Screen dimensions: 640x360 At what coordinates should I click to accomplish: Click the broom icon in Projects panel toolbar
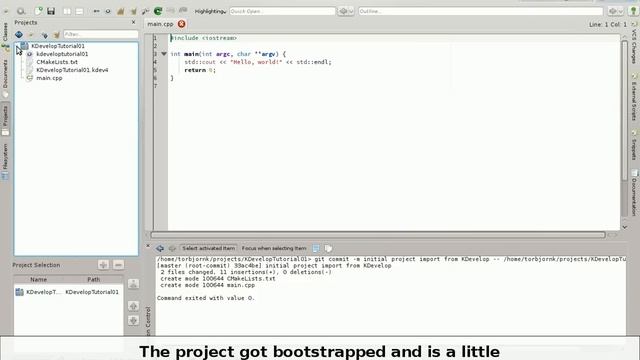(56, 35)
